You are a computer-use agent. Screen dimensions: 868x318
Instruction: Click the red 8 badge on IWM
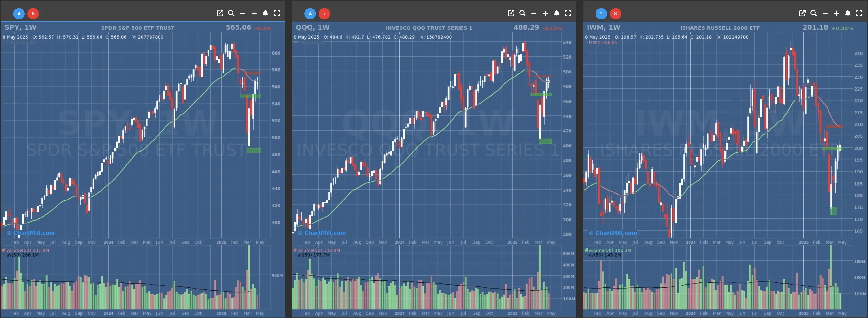click(615, 14)
